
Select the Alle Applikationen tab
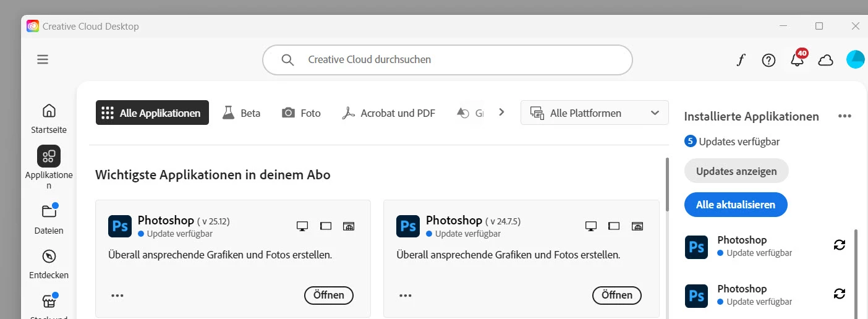152,113
